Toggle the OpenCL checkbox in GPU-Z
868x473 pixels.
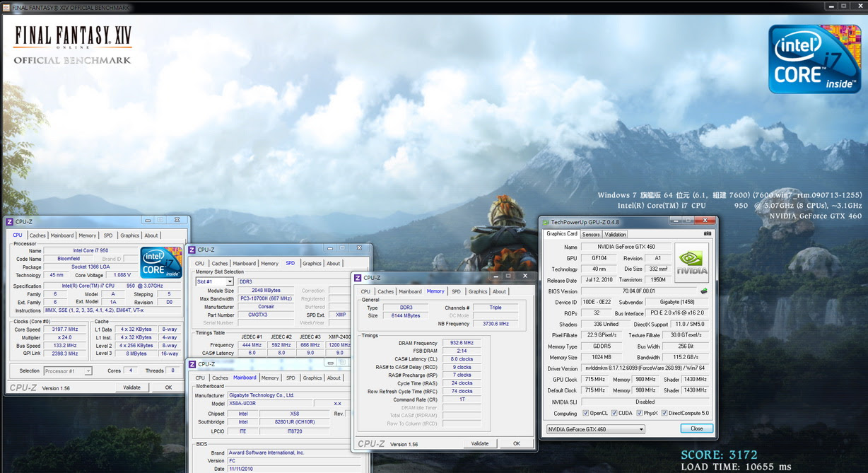(x=586, y=413)
